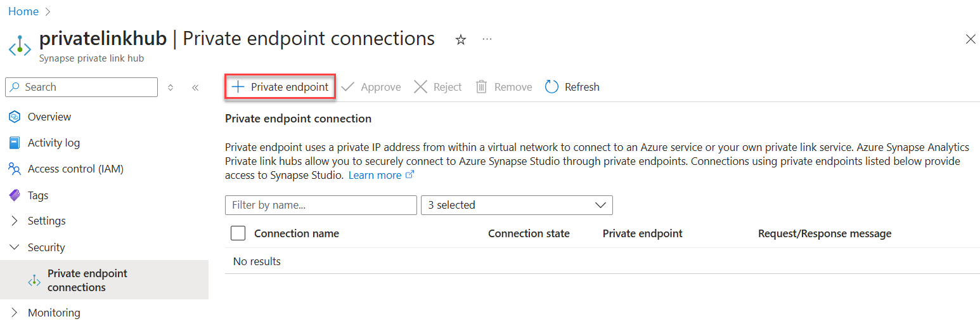Click the sidebar expand/collapse arrows icon
The image size is (980, 326).
coord(171,88)
